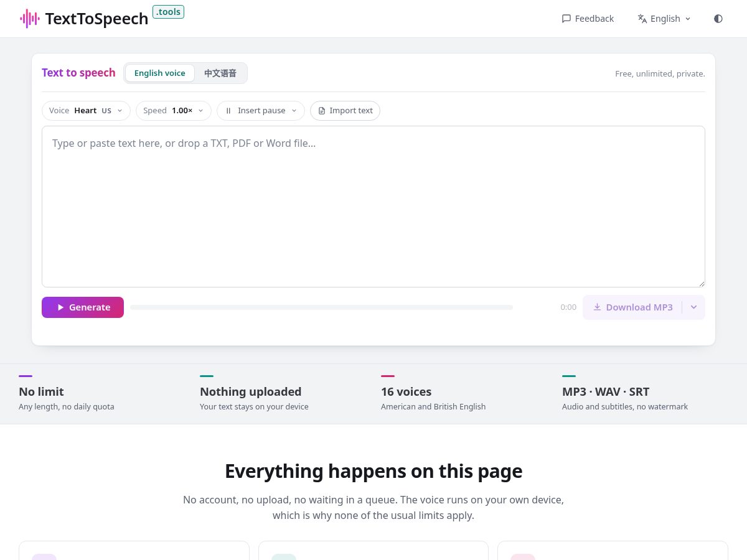Open the Speed 1.00× dropdown

[x=174, y=111]
